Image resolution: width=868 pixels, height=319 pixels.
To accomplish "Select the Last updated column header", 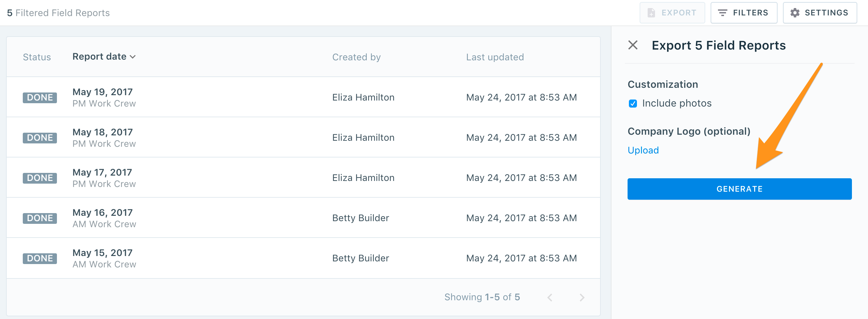I will click(495, 57).
